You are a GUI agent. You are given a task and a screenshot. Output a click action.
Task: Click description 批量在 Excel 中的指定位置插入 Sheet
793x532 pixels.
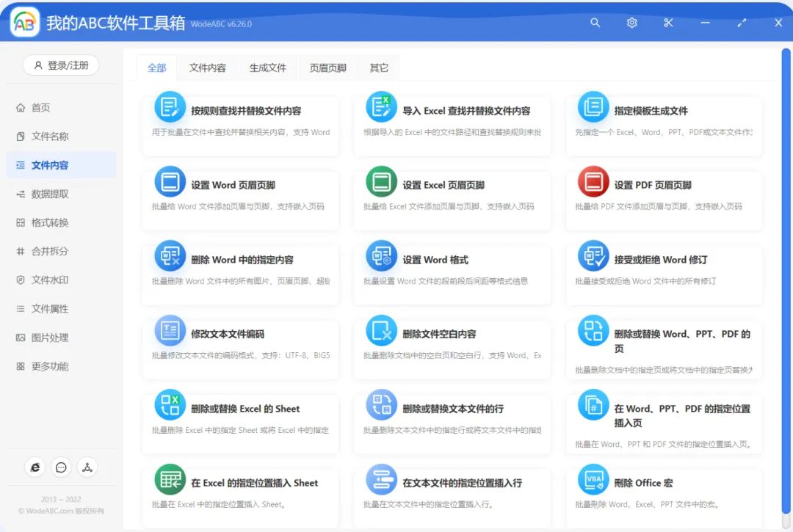(219, 505)
